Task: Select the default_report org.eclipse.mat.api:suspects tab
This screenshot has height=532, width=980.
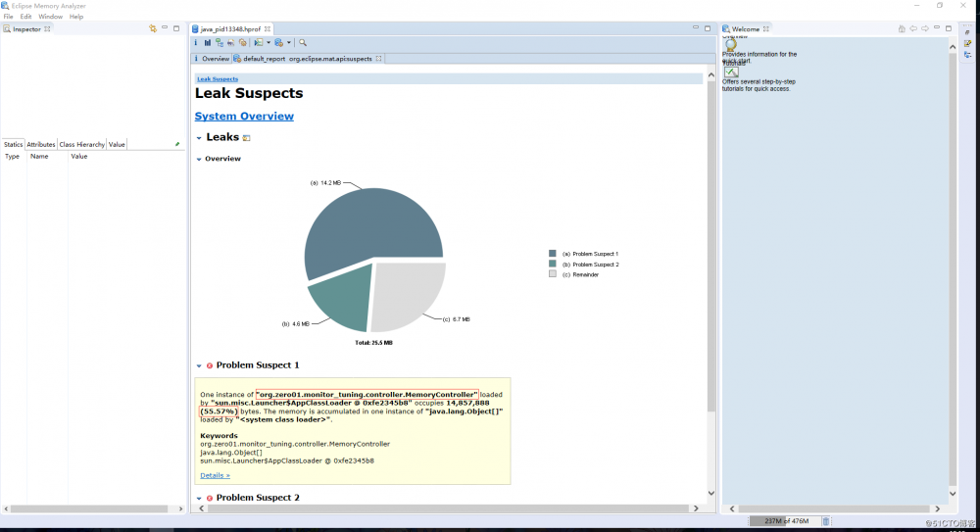Action: coord(307,59)
